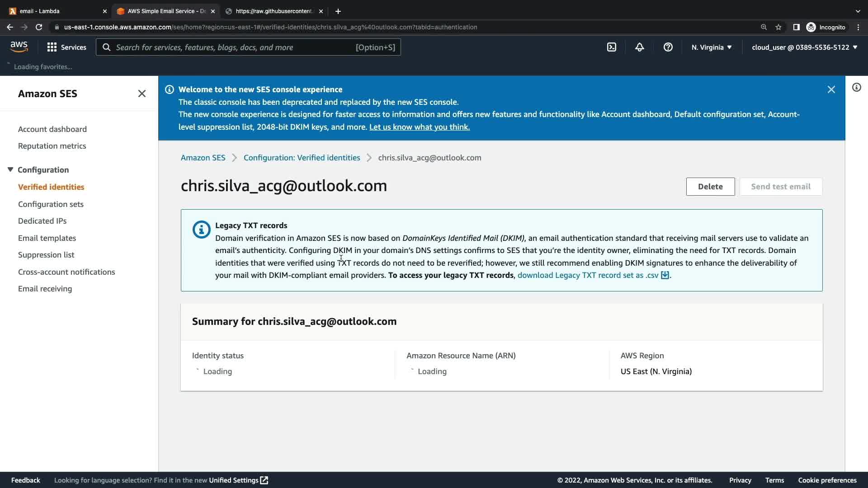The image size is (868, 488).
Task: Open the notifications bell
Action: [x=639, y=47]
